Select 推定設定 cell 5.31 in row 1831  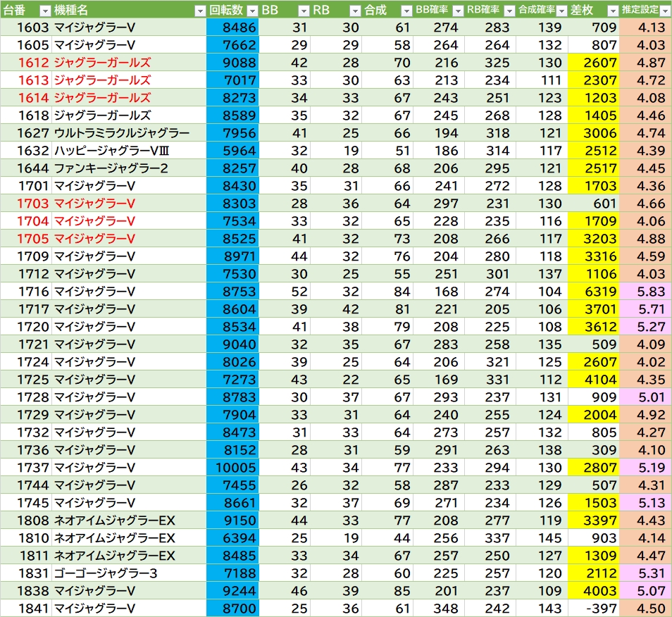pos(645,573)
